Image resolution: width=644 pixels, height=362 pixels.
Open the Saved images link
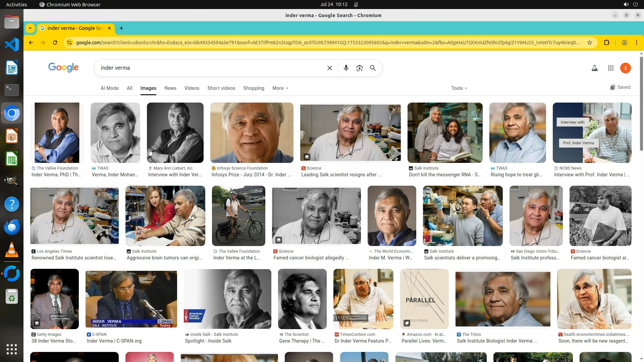click(620, 87)
